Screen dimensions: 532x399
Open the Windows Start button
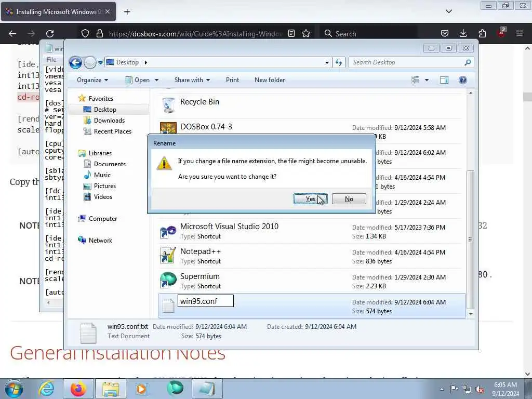tap(14, 389)
